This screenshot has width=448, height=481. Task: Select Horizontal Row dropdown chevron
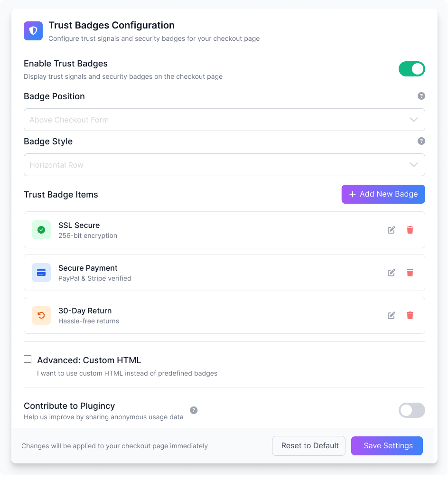[413, 165]
